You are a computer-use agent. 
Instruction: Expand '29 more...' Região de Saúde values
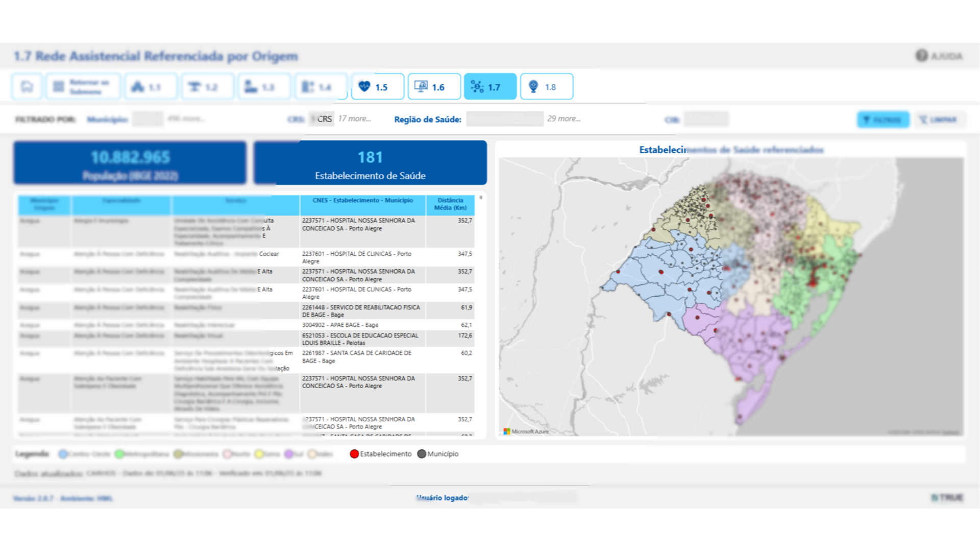point(563,118)
